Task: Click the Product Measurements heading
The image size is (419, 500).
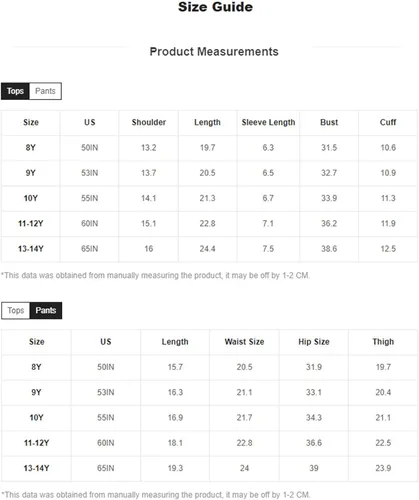Action: pyautogui.click(x=214, y=52)
